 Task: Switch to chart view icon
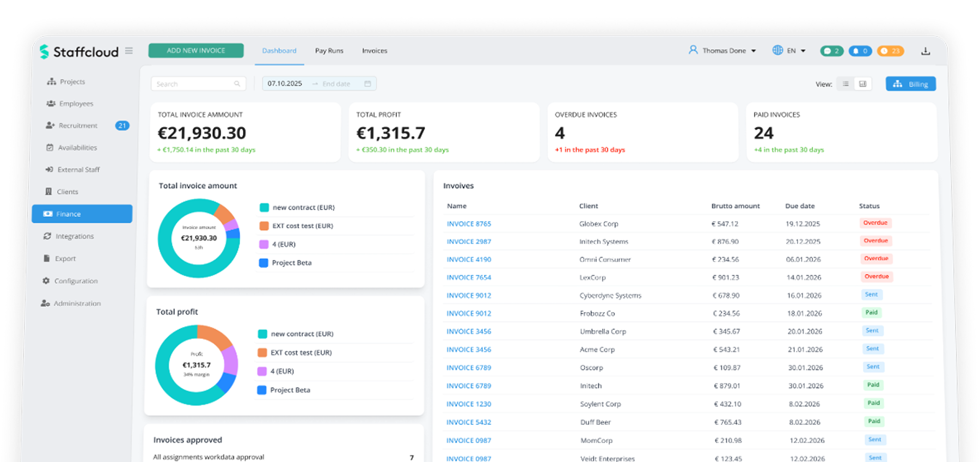point(863,84)
